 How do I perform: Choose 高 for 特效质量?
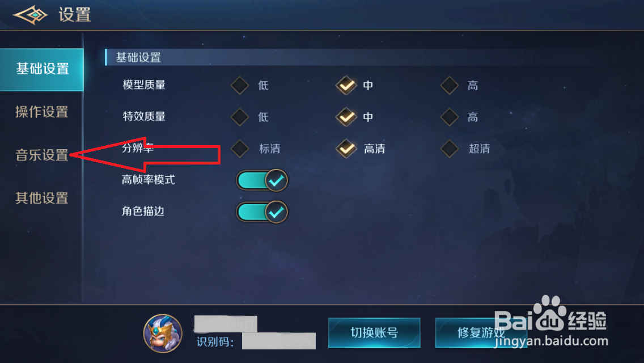[450, 117]
